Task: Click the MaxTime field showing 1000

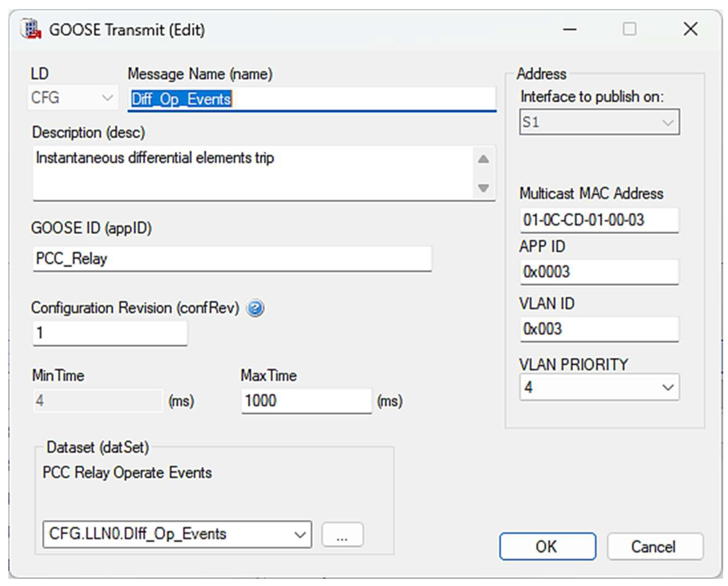Action: (x=306, y=401)
